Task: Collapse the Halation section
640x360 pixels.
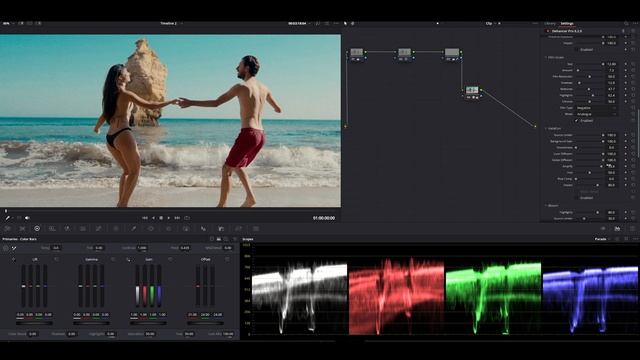Action: 546,129
